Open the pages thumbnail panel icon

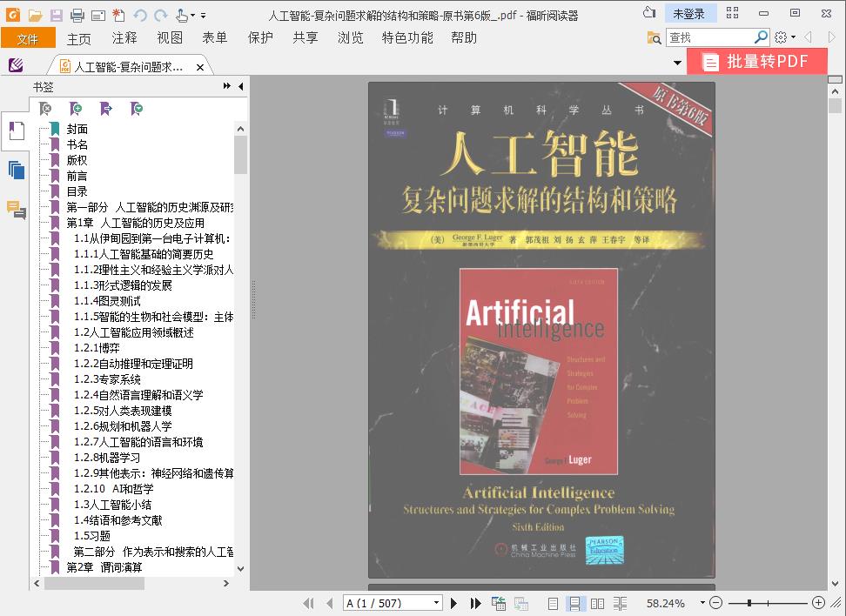click(17, 171)
